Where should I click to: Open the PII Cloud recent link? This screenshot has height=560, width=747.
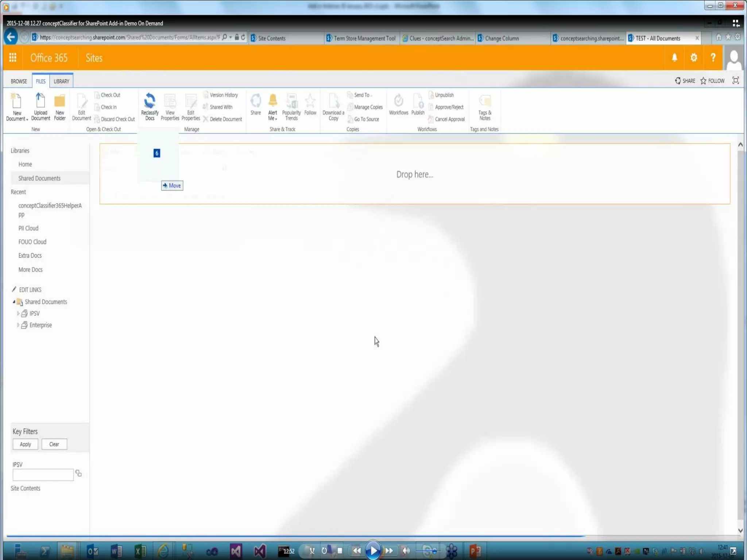[x=28, y=228]
